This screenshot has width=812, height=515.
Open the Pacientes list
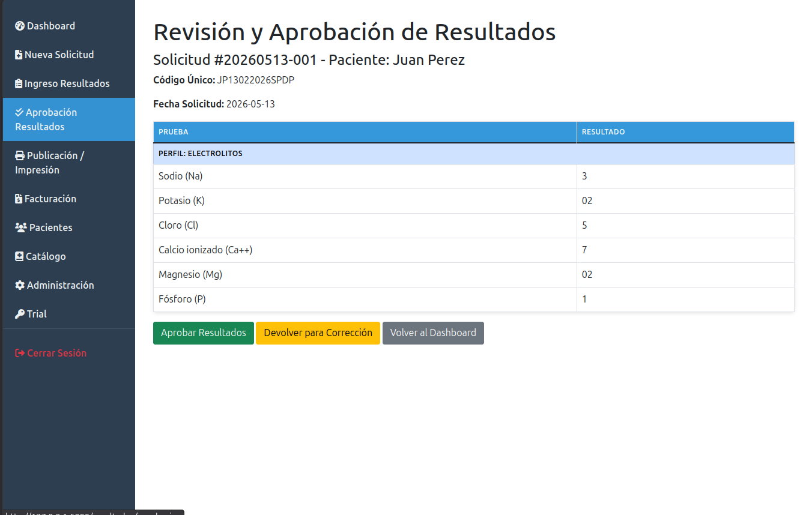pyautogui.click(x=68, y=227)
